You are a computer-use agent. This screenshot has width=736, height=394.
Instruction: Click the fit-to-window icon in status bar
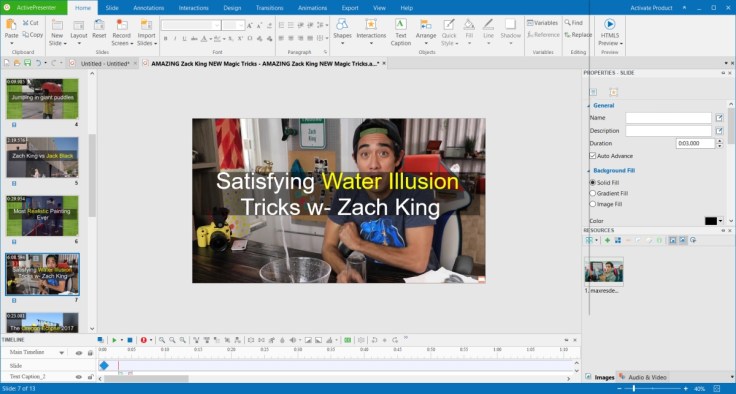pyautogui.click(x=717, y=389)
